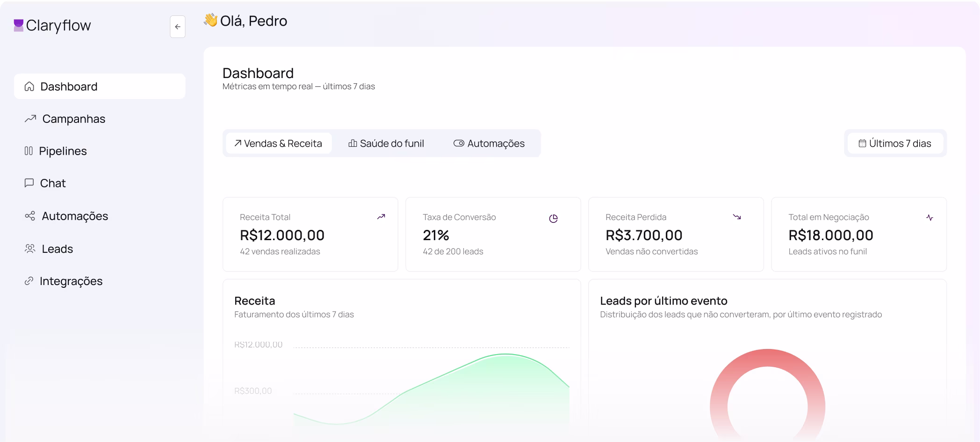Go to Campanhas in the sidebar

[100, 119]
